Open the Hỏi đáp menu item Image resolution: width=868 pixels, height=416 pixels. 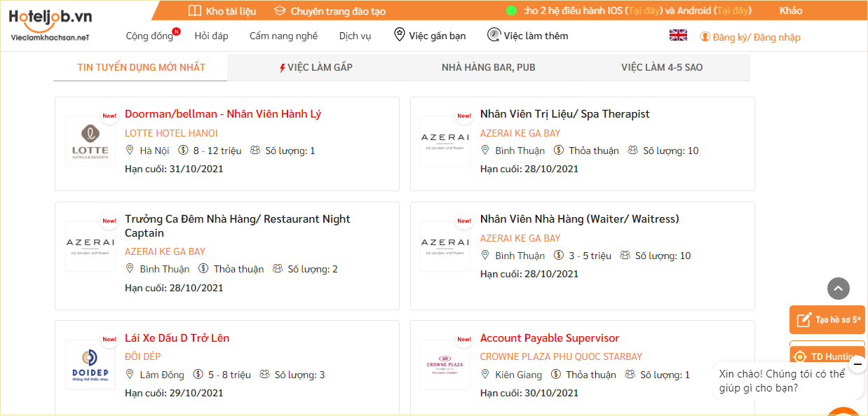tap(211, 36)
